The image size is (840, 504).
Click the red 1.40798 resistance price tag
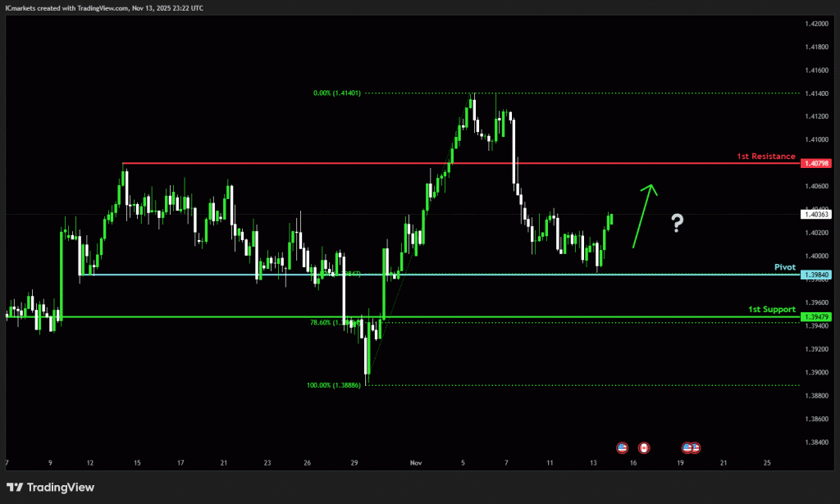[818, 164]
